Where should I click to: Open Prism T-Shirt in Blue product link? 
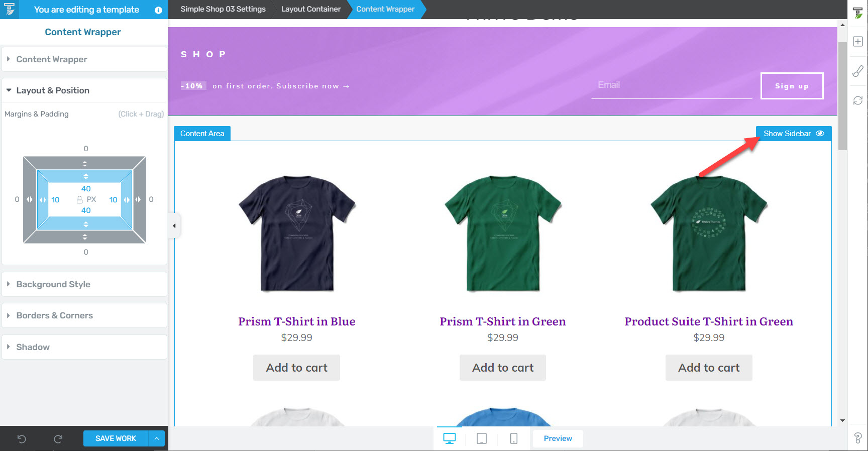point(296,321)
